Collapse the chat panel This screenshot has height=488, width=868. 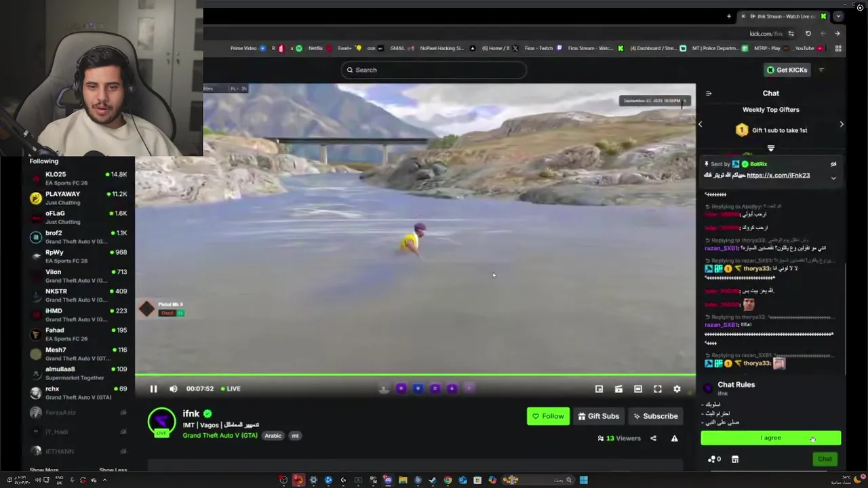click(709, 94)
